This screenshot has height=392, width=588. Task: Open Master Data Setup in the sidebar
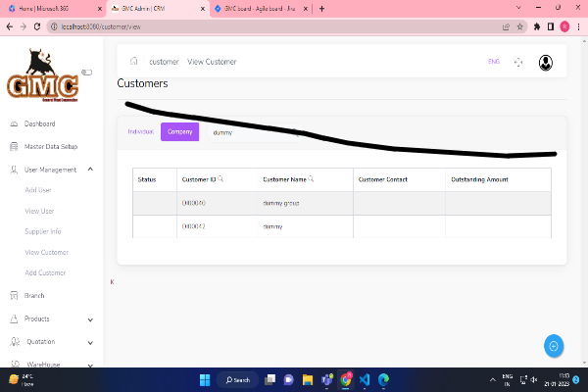(x=50, y=147)
